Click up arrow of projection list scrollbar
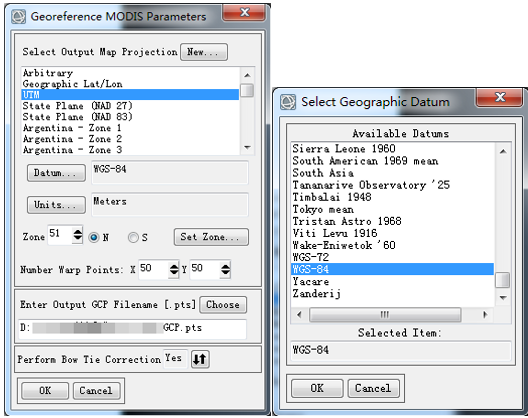 click(248, 75)
